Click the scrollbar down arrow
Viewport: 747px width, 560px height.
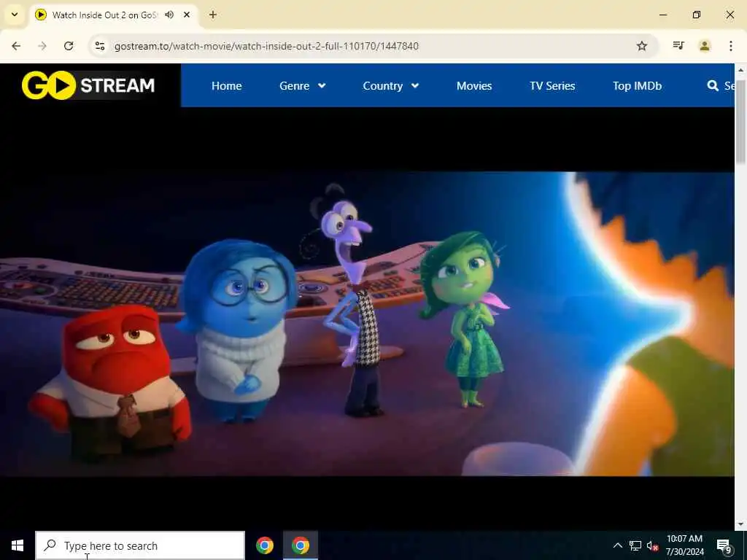tap(741, 524)
